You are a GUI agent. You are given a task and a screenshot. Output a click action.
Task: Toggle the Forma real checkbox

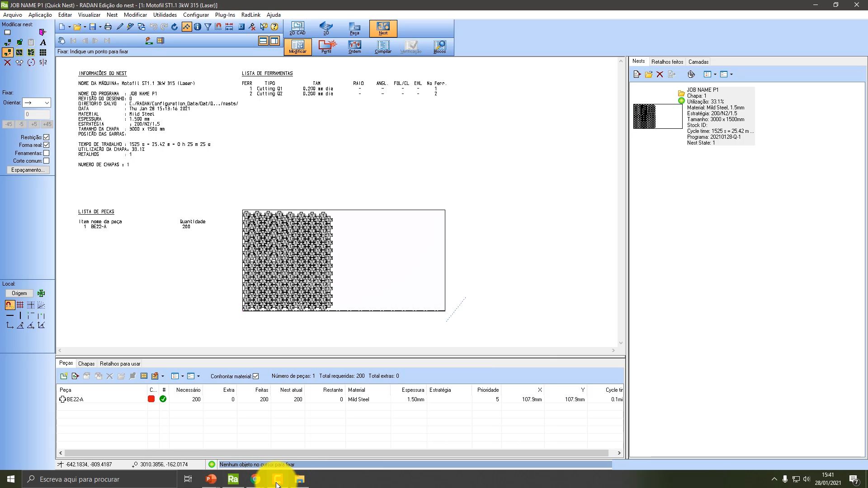click(47, 145)
